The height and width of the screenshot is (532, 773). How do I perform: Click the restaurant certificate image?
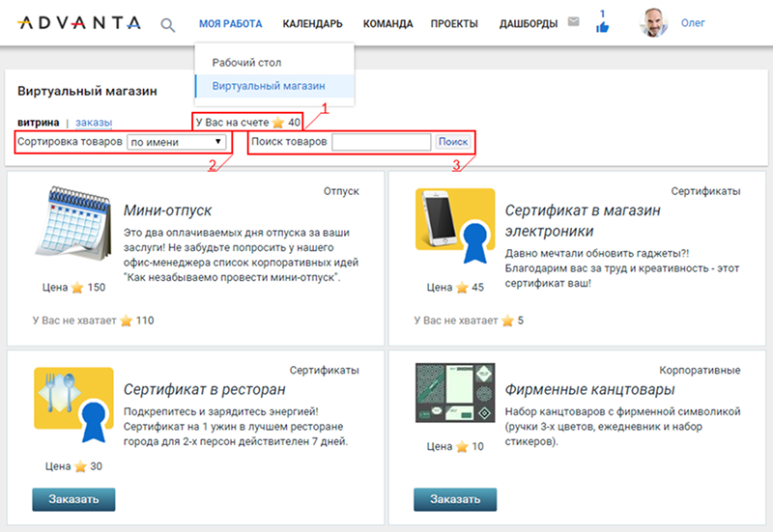coord(74,405)
